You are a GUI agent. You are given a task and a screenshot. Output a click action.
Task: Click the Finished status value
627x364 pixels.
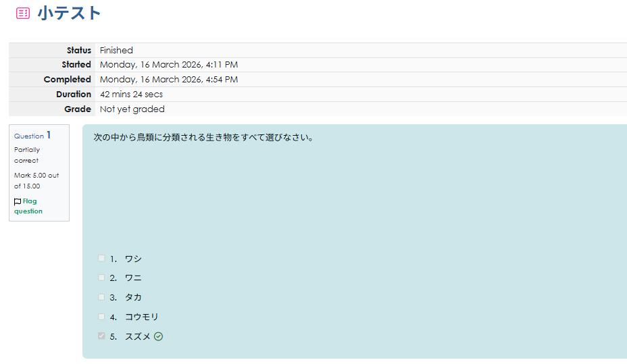[116, 50]
